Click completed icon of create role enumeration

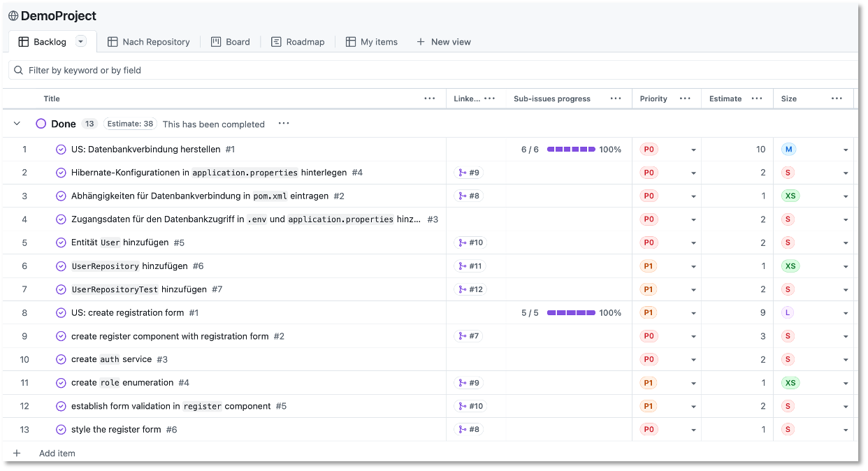(x=61, y=383)
